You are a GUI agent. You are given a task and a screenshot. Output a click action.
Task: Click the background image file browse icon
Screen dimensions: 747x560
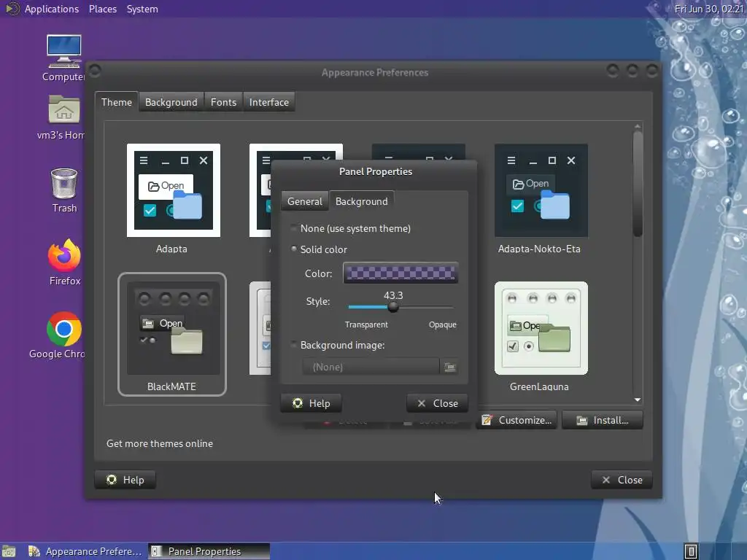click(449, 367)
